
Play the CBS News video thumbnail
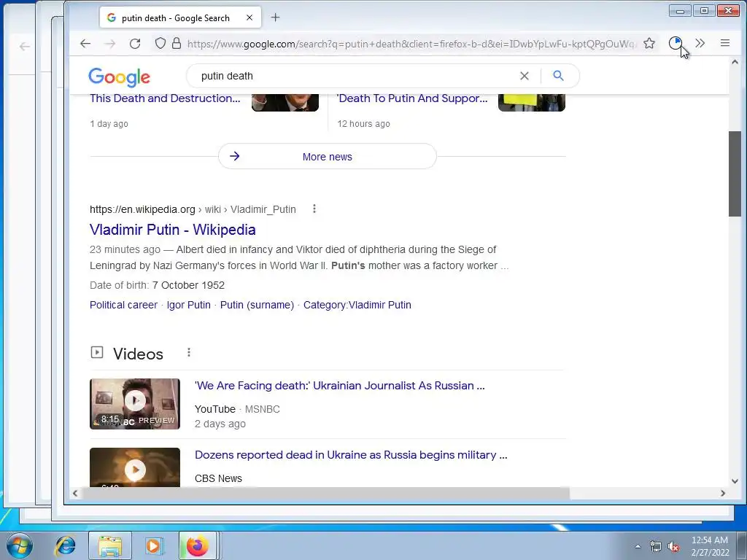coord(135,467)
